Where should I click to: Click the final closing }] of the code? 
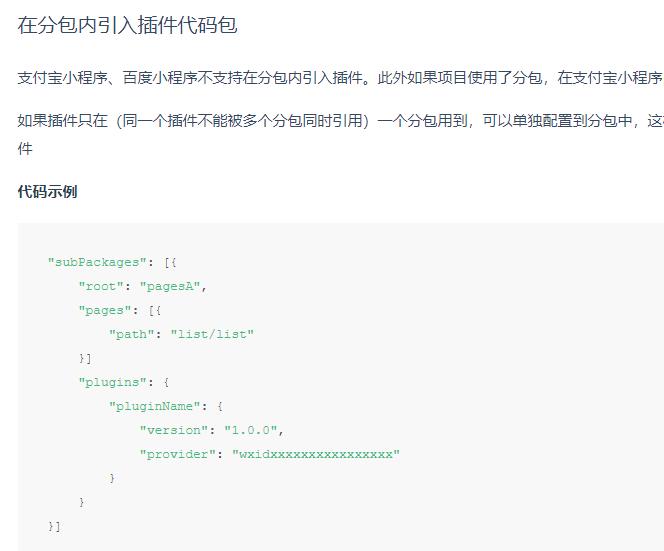click(54, 526)
